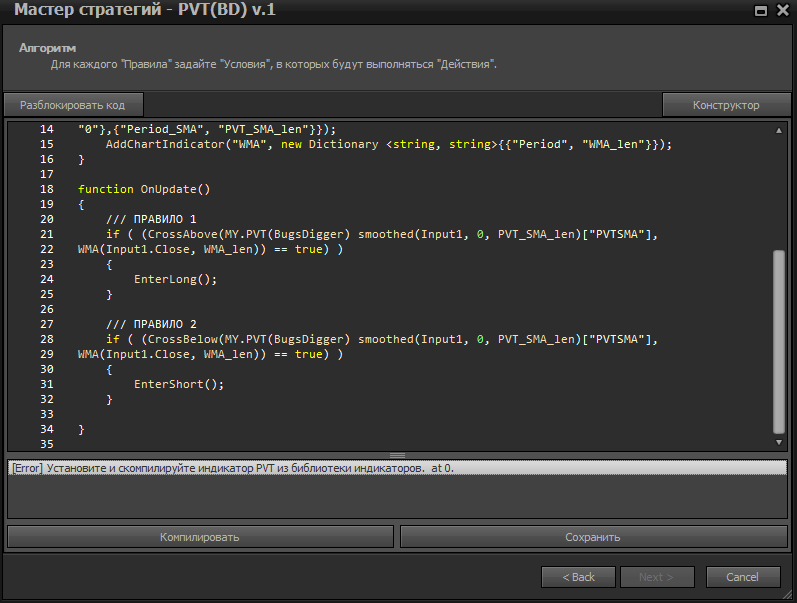Viewport: 797px width, 603px height.
Task: Click the Next button
Action: point(656,577)
